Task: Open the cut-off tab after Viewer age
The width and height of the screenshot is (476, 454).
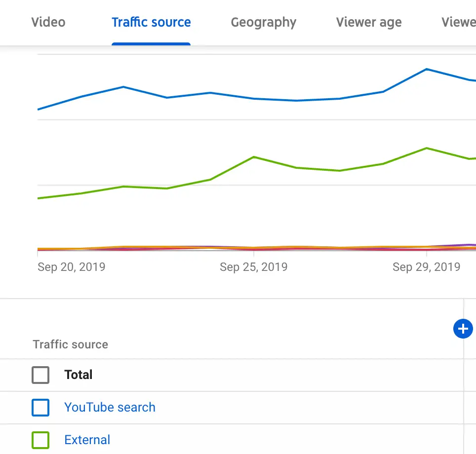Action: click(x=459, y=23)
